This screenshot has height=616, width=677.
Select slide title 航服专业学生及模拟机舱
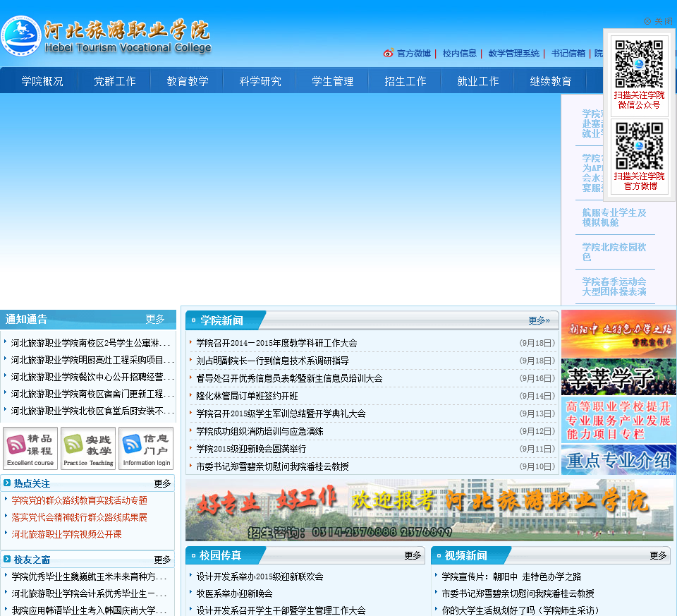(614, 217)
